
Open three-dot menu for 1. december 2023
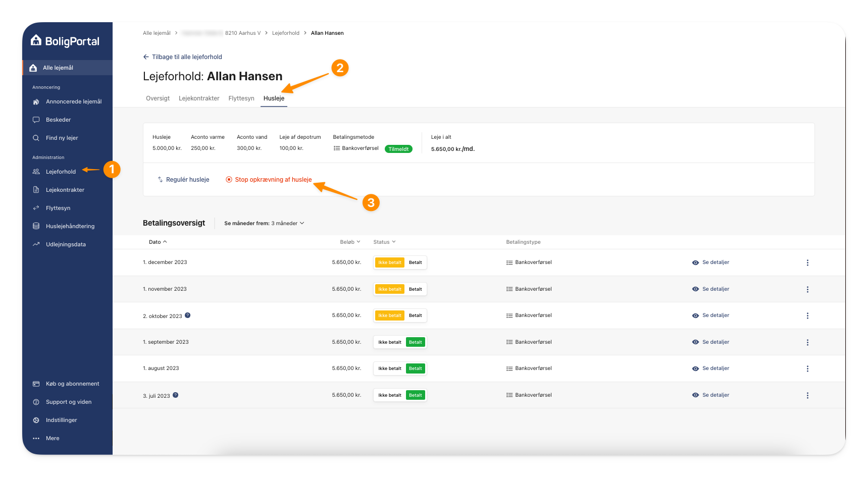tap(807, 262)
